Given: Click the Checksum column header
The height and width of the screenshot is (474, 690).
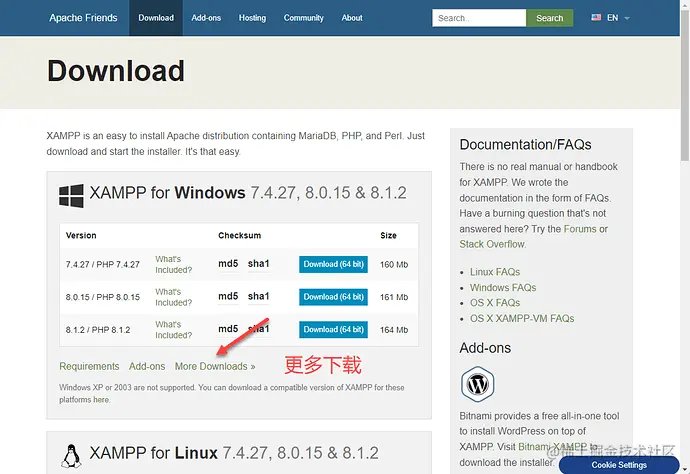Looking at the screenshot, I should tap(239, 235).
